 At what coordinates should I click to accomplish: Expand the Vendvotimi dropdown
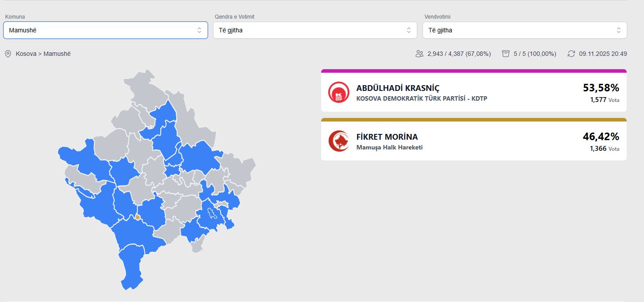click(524, 30)
